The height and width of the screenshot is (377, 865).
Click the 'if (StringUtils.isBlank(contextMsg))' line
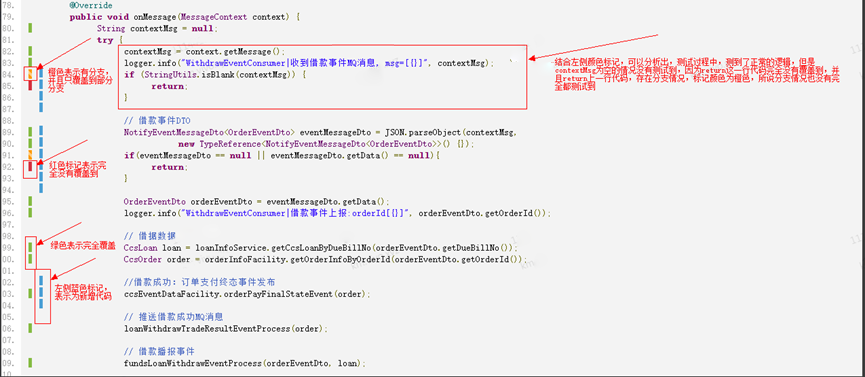pyautogui.click(x=215, y=75)
